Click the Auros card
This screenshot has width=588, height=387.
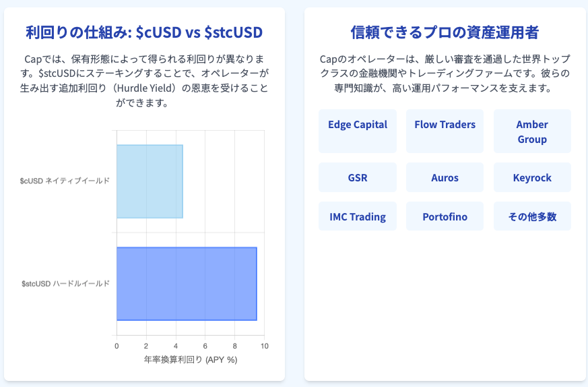(x=445, y=177)
